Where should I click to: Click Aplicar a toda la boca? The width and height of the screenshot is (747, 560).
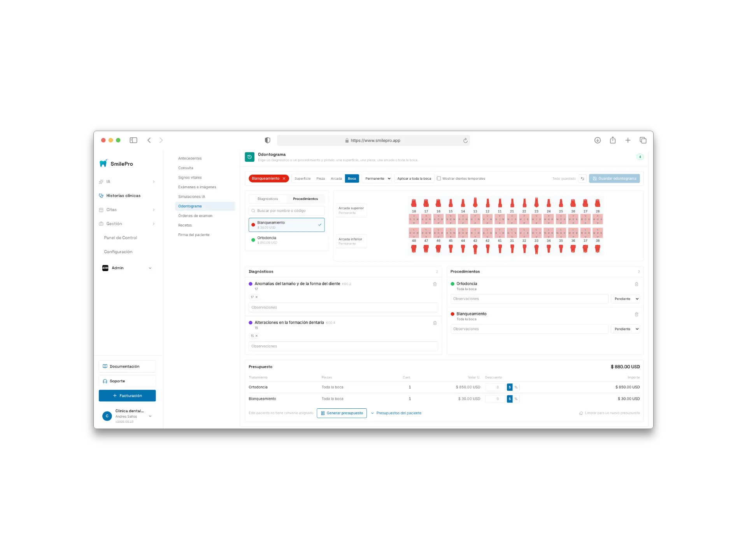(414, 178)
